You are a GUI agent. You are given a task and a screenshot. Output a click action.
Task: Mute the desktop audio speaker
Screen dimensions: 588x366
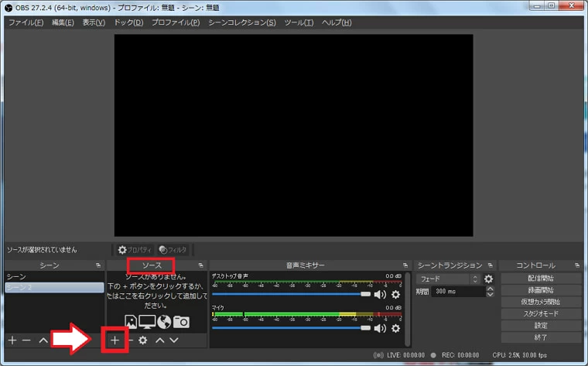pyautogui.click(x=380, y=294)
